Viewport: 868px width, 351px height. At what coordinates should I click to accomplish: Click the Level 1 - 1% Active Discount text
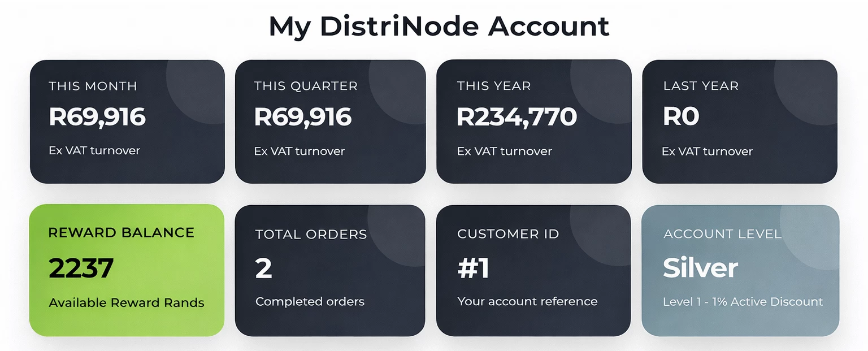click(x=743, y=301)
